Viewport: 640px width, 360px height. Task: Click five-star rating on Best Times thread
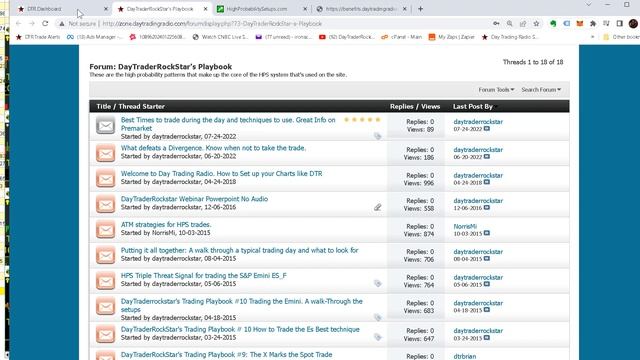[362, 120]
